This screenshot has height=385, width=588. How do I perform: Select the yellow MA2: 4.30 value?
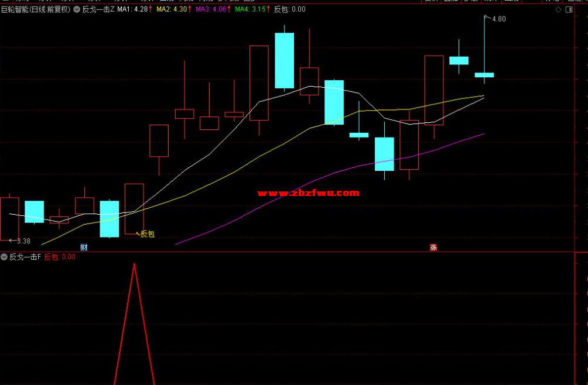172,9
